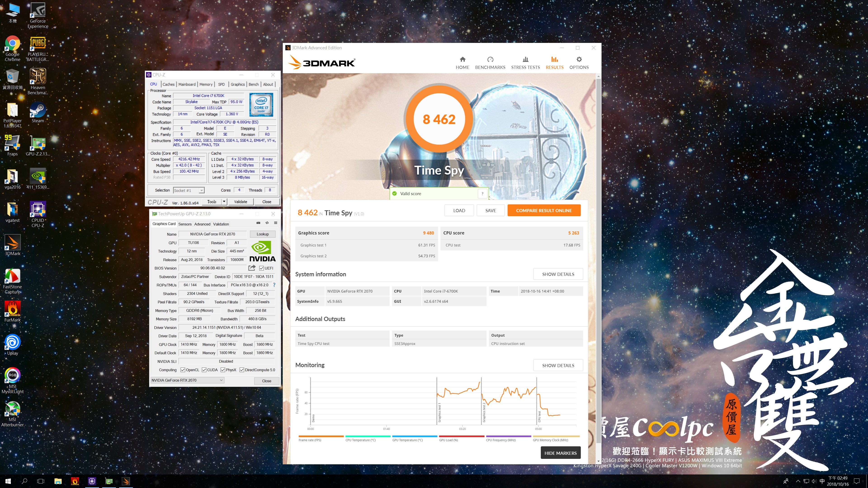Toggle the DirectCompute 5.0 checkbox

tap(242, 370)
